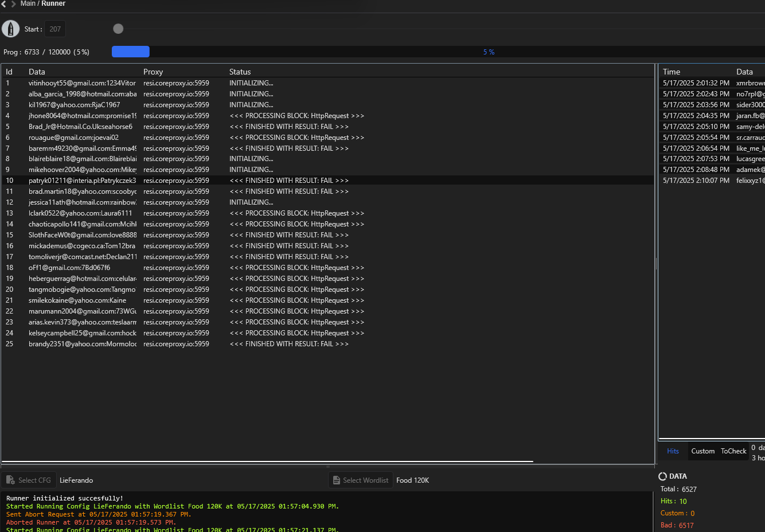Click the bullet-shaped Start runner icon

(10, 29)
